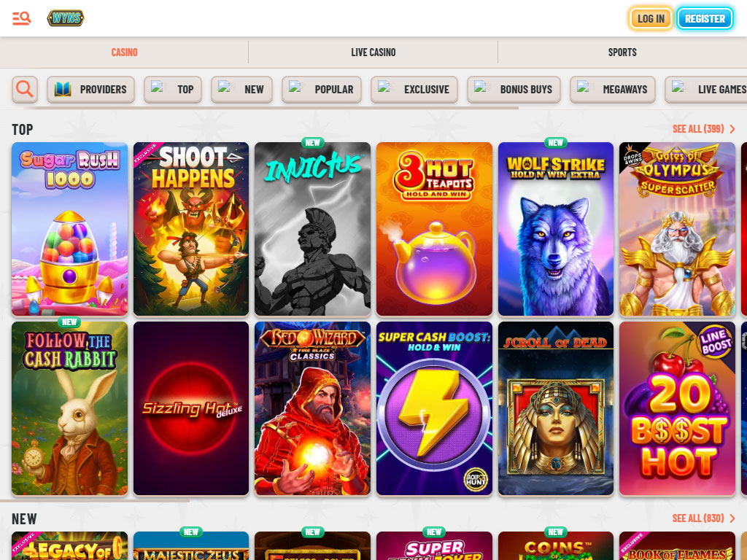Filter games by Top category
Screen dimensions: 747x560
point(173,89)
